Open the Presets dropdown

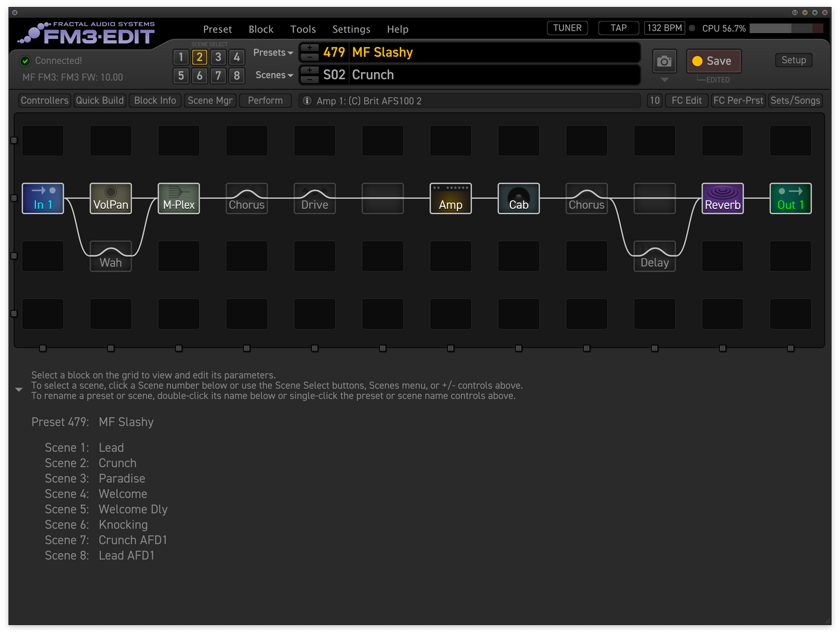point(273,52)
